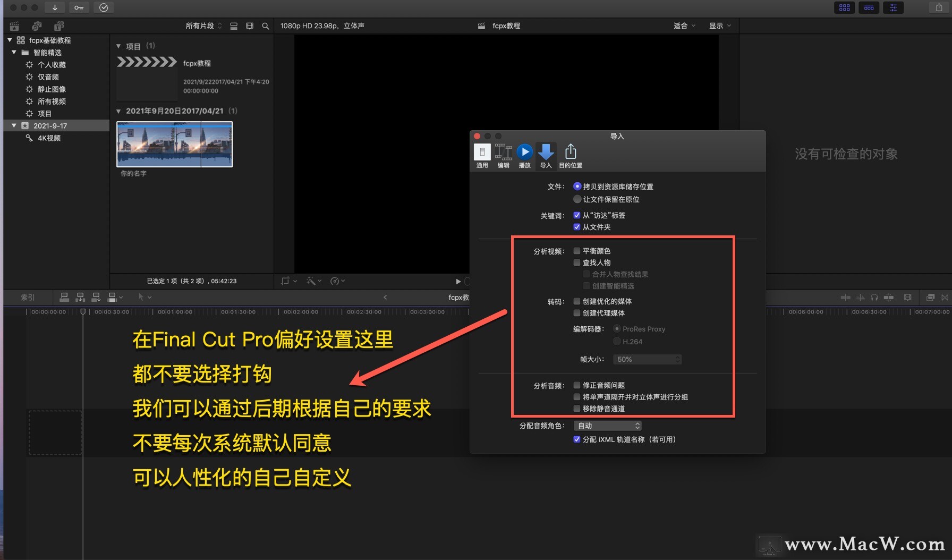952x560 pixels.
Task: Check create proxy media
Action: click(577, 313)
